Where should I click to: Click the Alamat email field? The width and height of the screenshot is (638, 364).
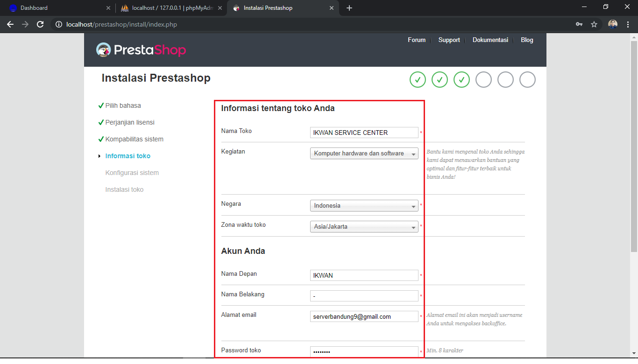364,316
